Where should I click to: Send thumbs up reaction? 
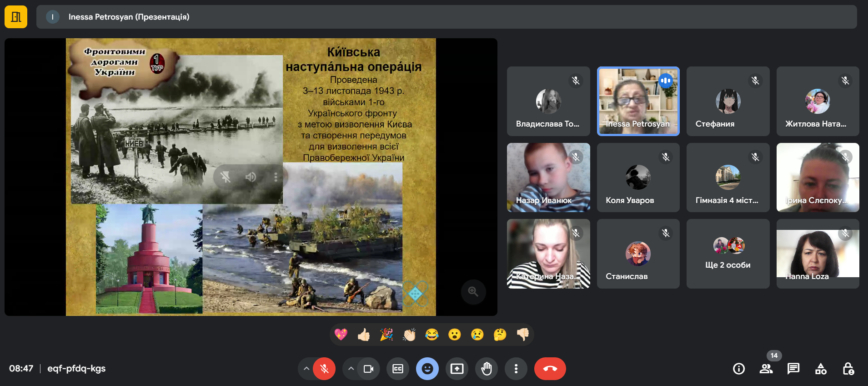364,335
